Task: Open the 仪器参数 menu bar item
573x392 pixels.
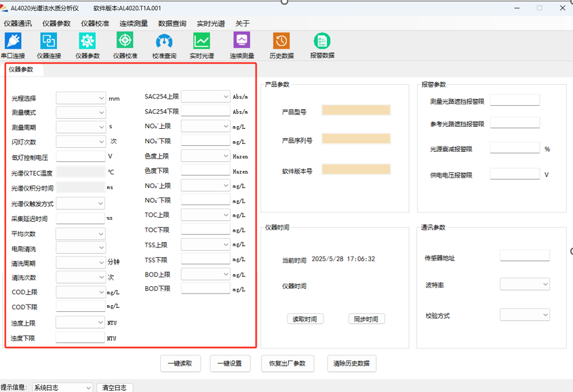Action: coord(56,24)
